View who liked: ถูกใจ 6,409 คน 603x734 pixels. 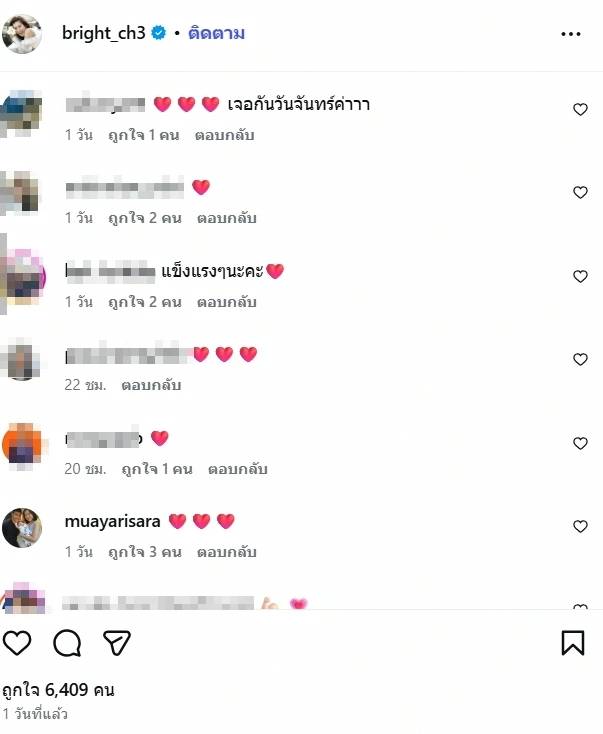pos(59,690)
